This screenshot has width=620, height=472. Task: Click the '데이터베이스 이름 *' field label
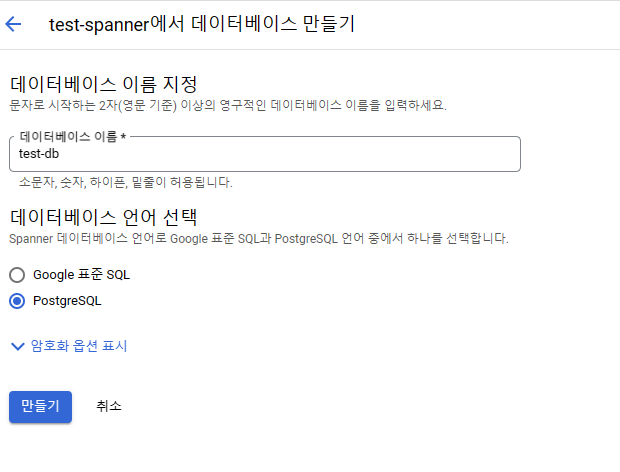(69, 136)
